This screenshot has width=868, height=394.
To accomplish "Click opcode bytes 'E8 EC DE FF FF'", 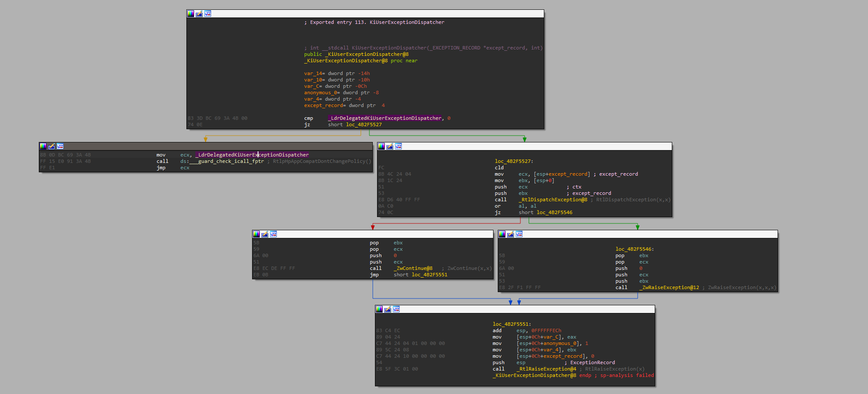I will pyautogui.click(x=274, y=268).
